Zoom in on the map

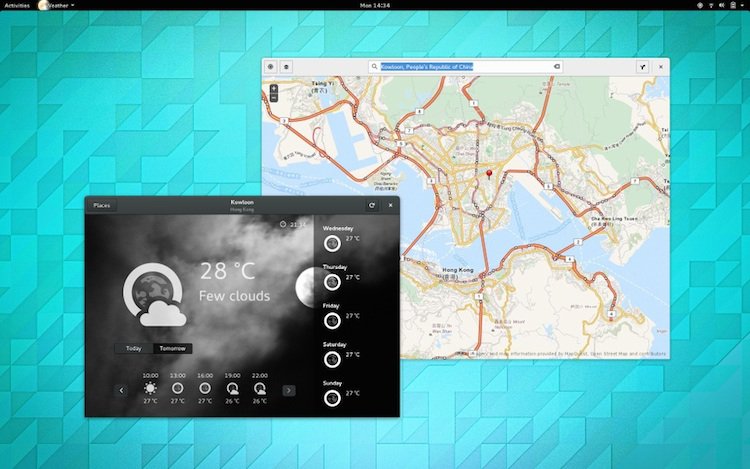tap(274, 89)
